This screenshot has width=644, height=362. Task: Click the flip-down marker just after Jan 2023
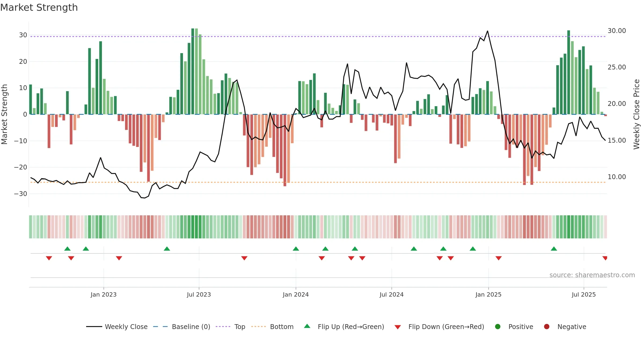tap(119, 258)
